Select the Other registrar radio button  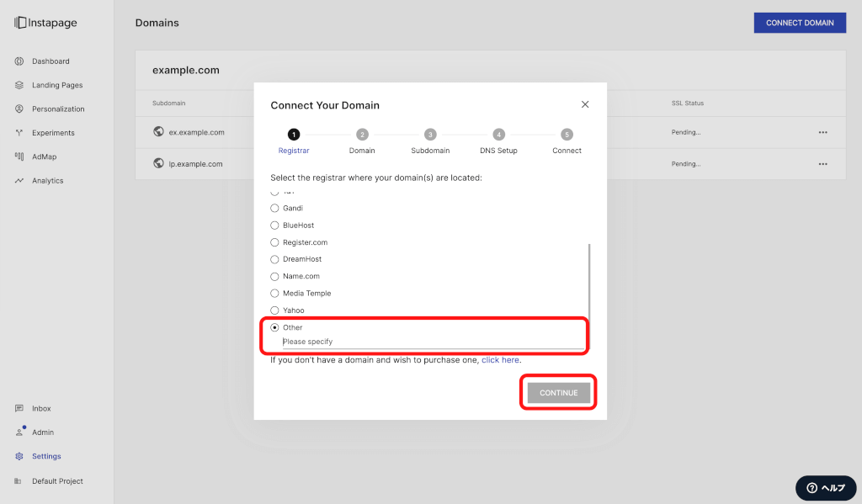(x=274, y=327)
